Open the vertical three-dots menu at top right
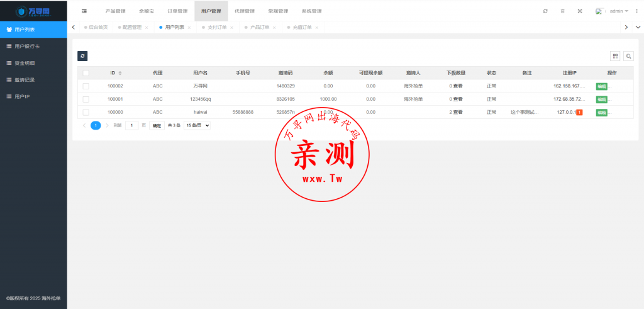The image size is (644, 309). (x=637, y=11)
